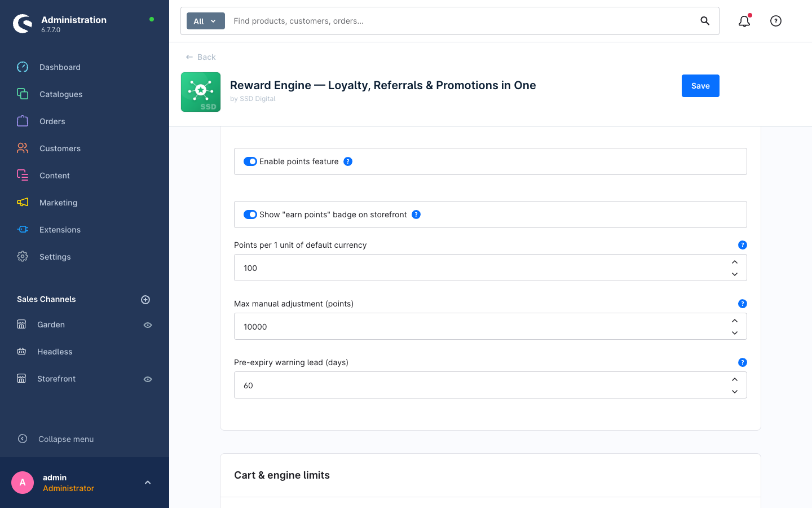Open Settings menu item

point(55,257)
